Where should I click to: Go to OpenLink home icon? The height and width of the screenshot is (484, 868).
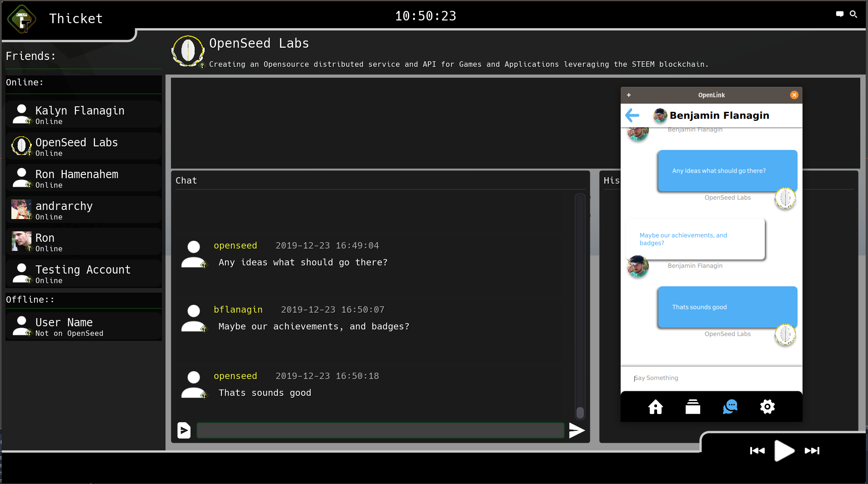tap(655, 407)
